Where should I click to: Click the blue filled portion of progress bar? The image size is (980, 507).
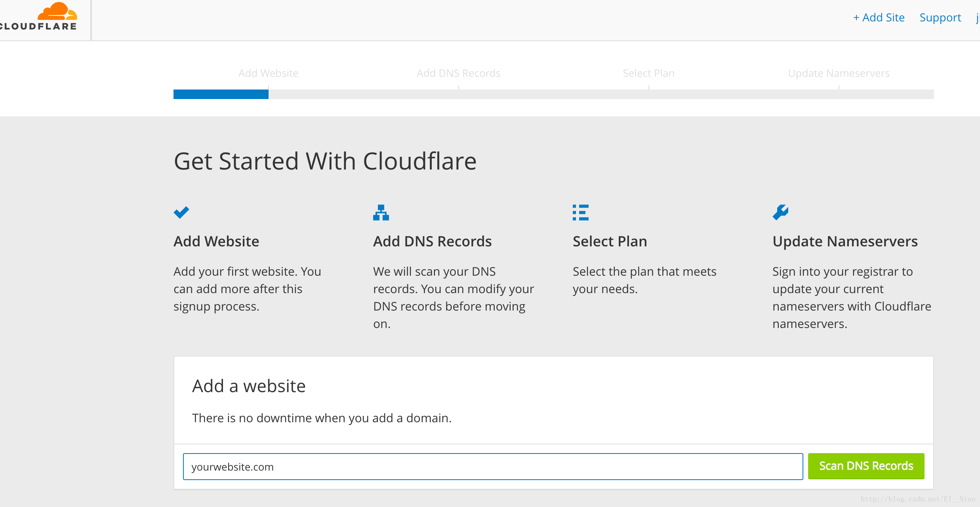(221, 94)
